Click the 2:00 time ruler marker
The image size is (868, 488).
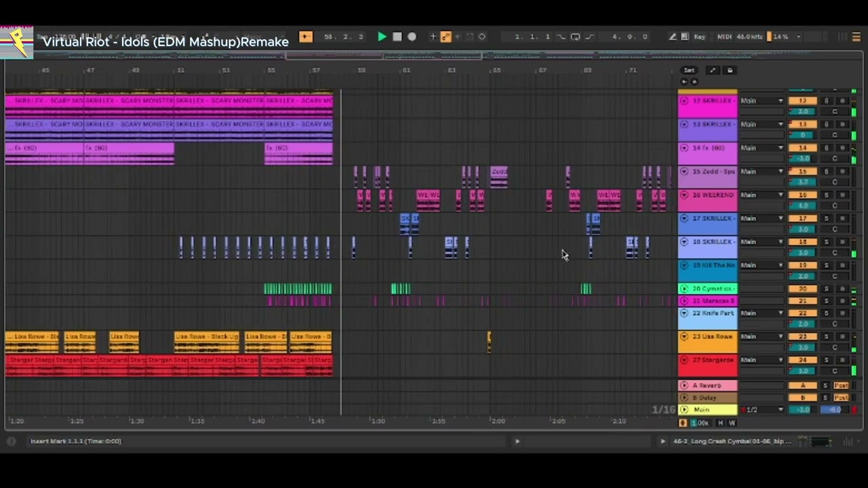click(498, 421)
